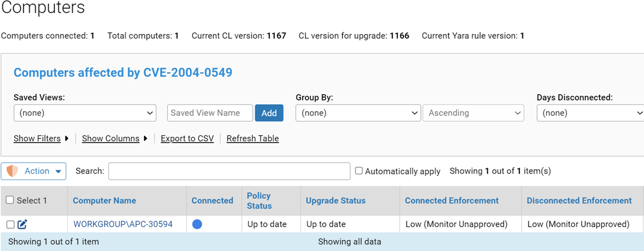Image resolution: width=644 pixels, height=251 pixels.
Task: Sort by Upgrade Status column header
Action: tap(335, 201)
